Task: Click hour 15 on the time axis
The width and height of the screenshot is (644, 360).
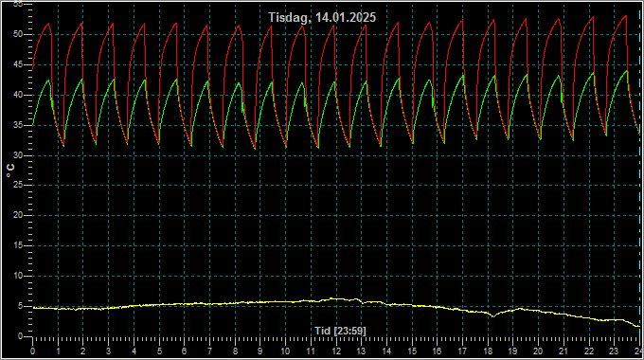Action: (x=412, y=351)
